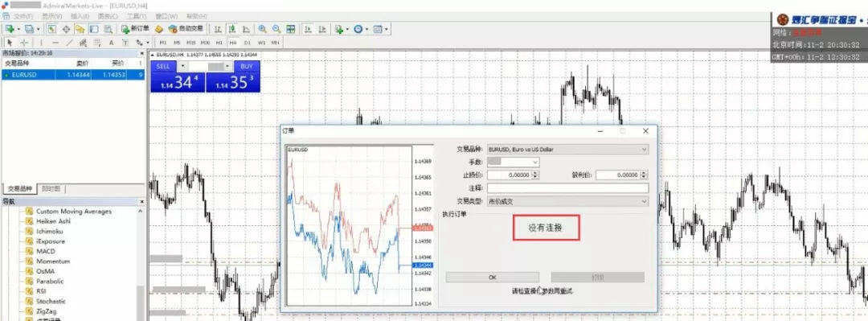The height and width of the screenshot is (321, 868).
Task: Switch chart to D1 timeframe
Action: (x=247, y=43)
